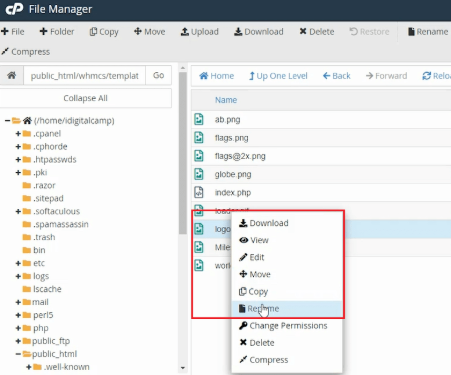This screenshot has width=451, height=375.
Task: Click the home icon beside path field
Action: [12, 75]
